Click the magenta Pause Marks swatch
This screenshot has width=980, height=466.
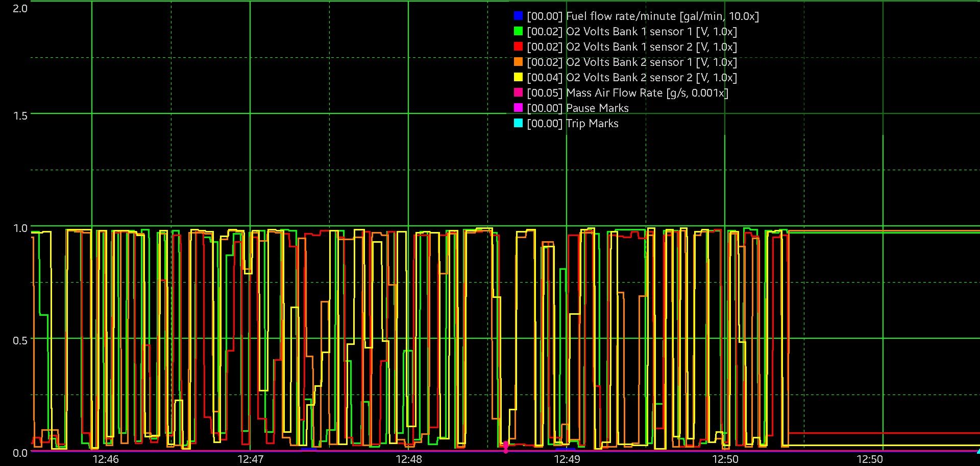518,108
